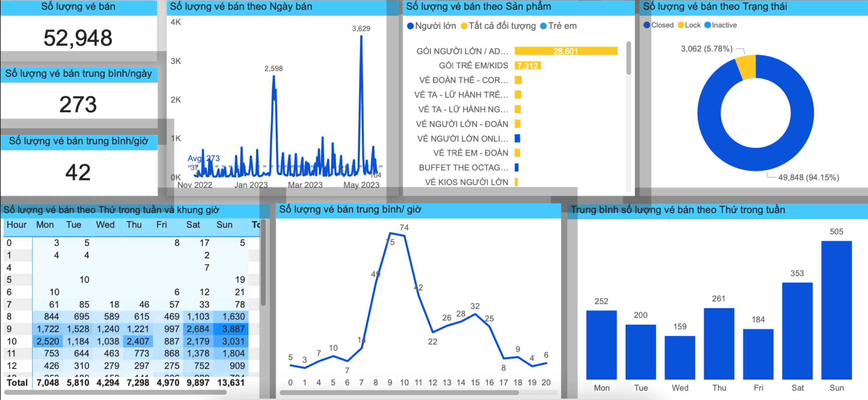Screen dimensions: 868x400
Task: Click the Total row label
Action: pyautogui.click(x=17, y=383)
